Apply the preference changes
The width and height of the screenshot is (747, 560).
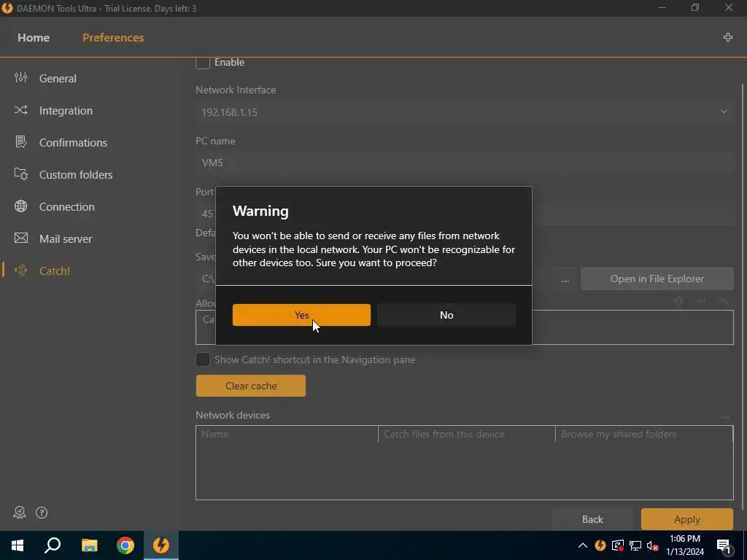pos(687,519)
